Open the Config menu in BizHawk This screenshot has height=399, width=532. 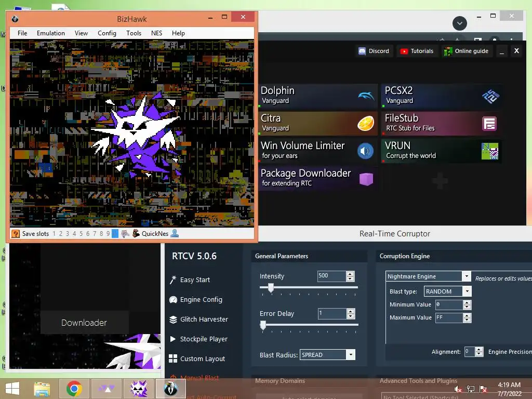[107, 33]
